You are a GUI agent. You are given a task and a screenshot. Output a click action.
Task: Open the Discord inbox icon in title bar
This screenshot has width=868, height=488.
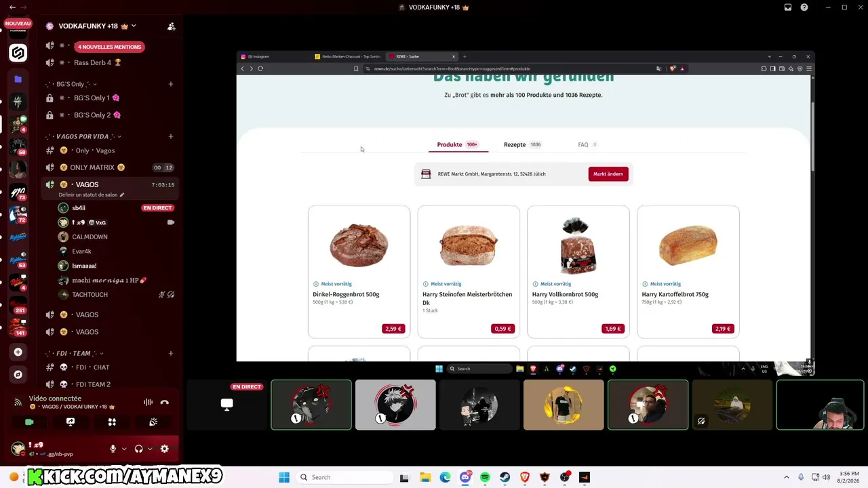click(788, 7)
